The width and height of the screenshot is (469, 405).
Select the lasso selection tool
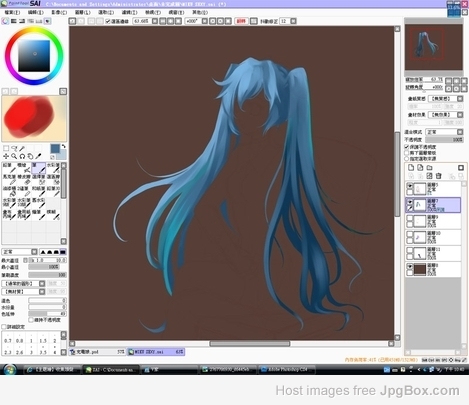14,148
